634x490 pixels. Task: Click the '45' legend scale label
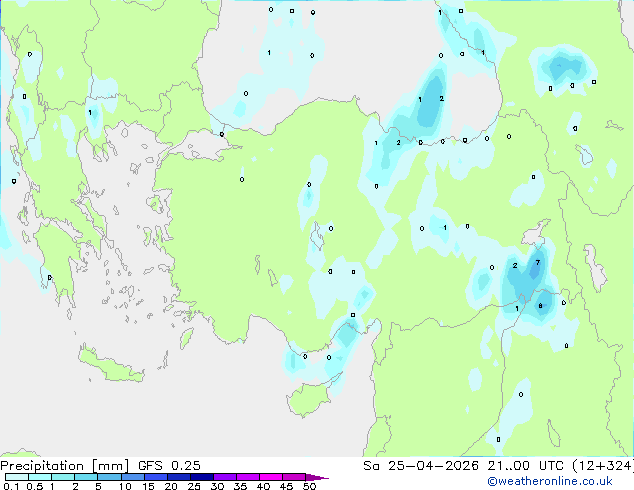point(286,486)
